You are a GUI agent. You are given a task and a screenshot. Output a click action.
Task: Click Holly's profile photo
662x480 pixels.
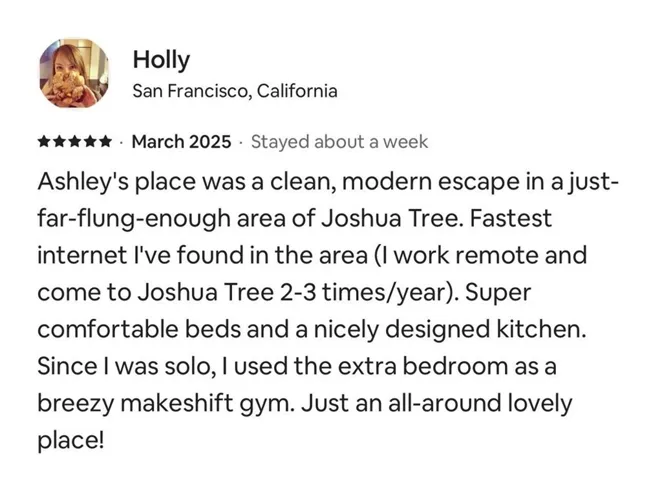(x=73, y=73)
